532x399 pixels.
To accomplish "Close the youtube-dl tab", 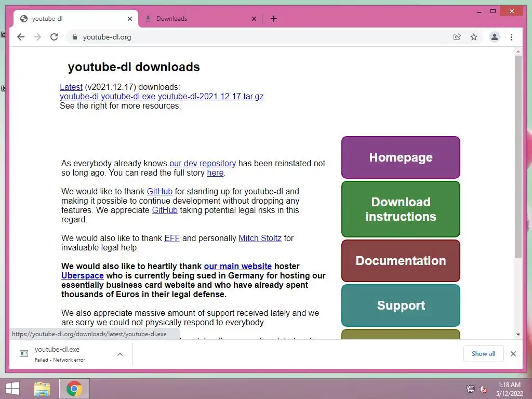I will click(129, 19).
